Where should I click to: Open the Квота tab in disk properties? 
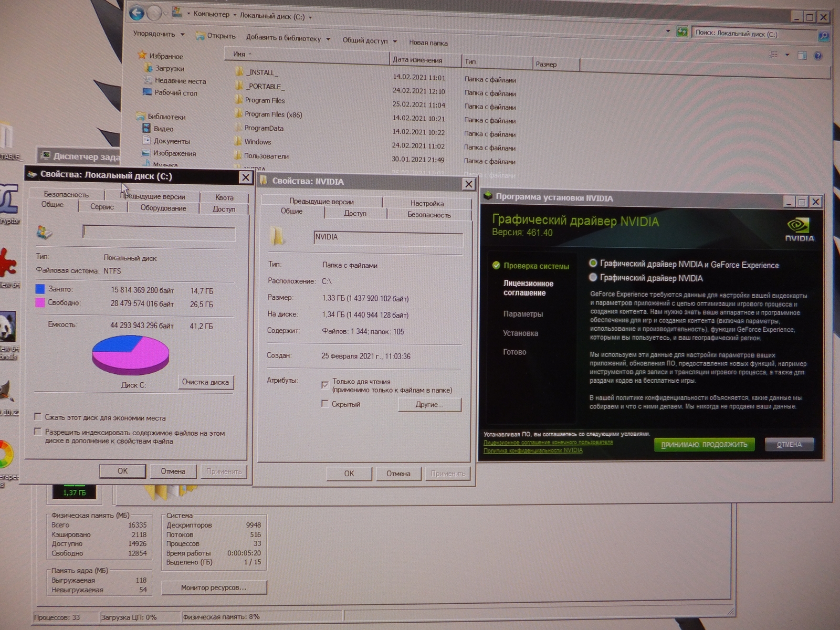pos(224,197)
